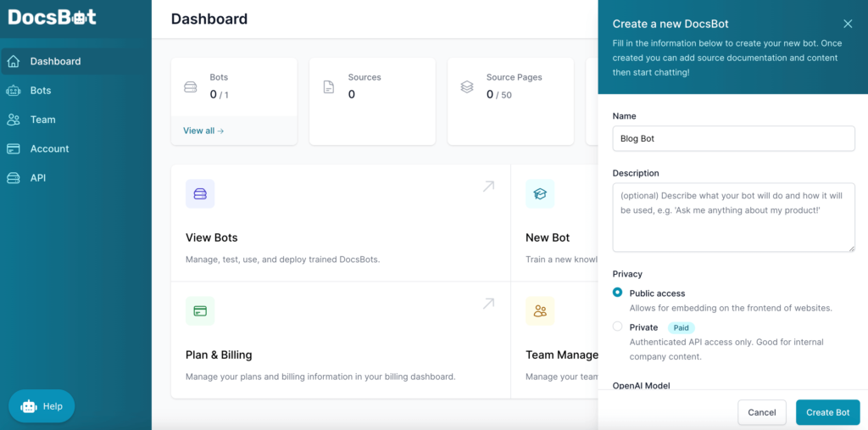Click the green Plan & Billing icon
This screenshot has width=868, height=430.
point(200,311)
